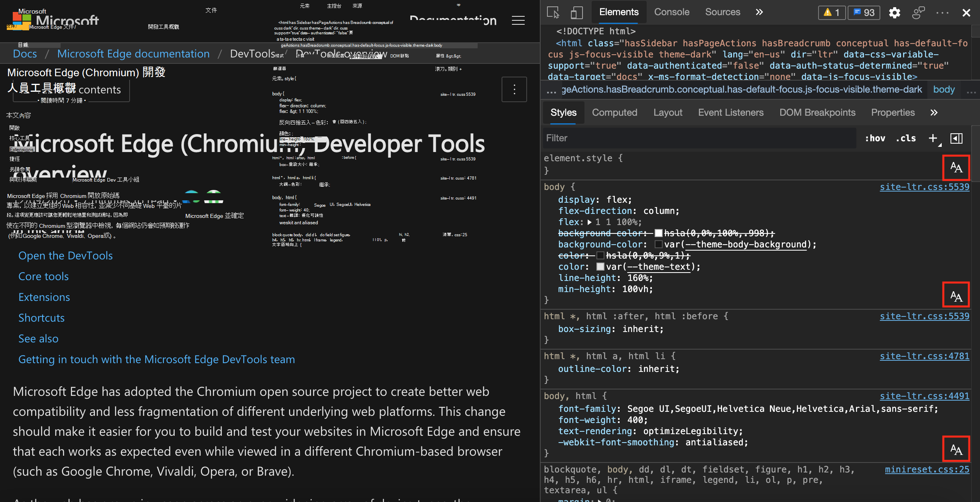Select the Layout tab
This screenshot has width=980, height=502.
[668, 113]
